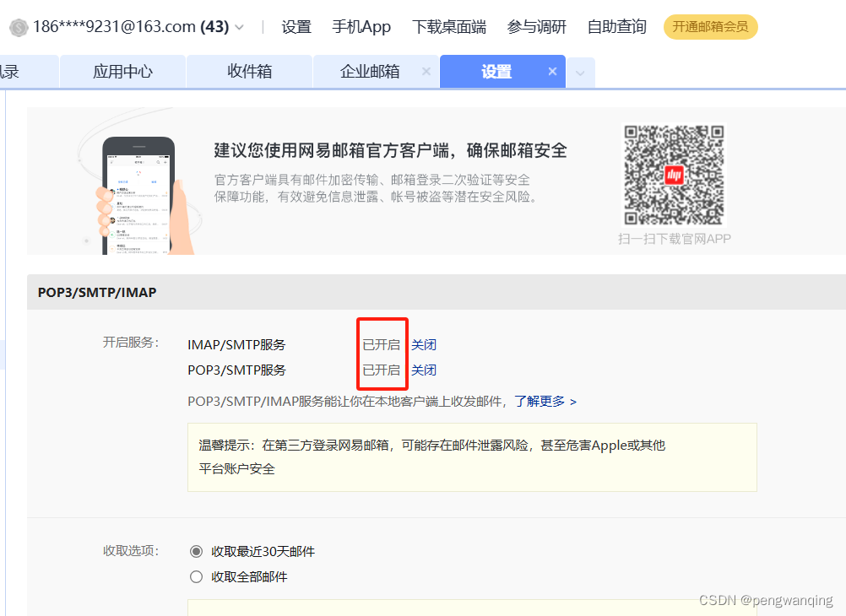Screen dimensions: 846x616
Task: Click the POP3/SMTP/IMAP section header
Action: [97, 292]
